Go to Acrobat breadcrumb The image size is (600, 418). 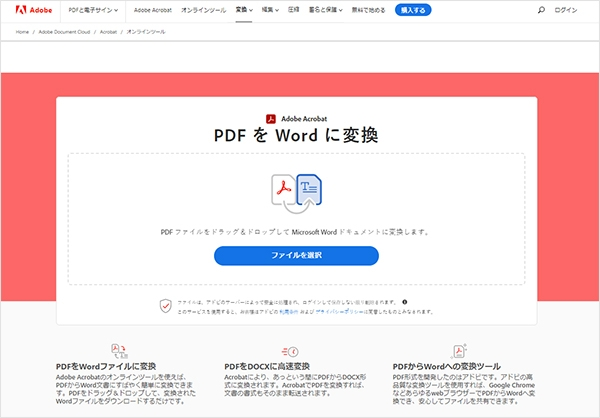tap(108, 32)
